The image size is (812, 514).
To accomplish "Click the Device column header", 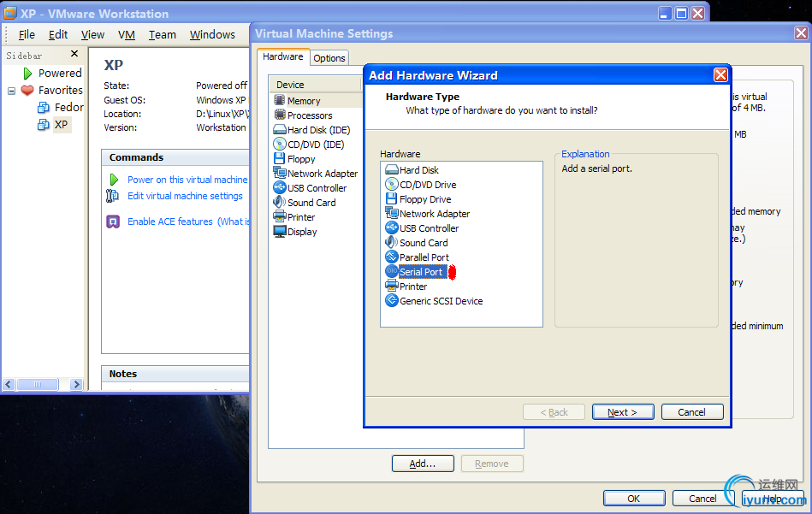I will pyautogui.click(x=315, y=85).
